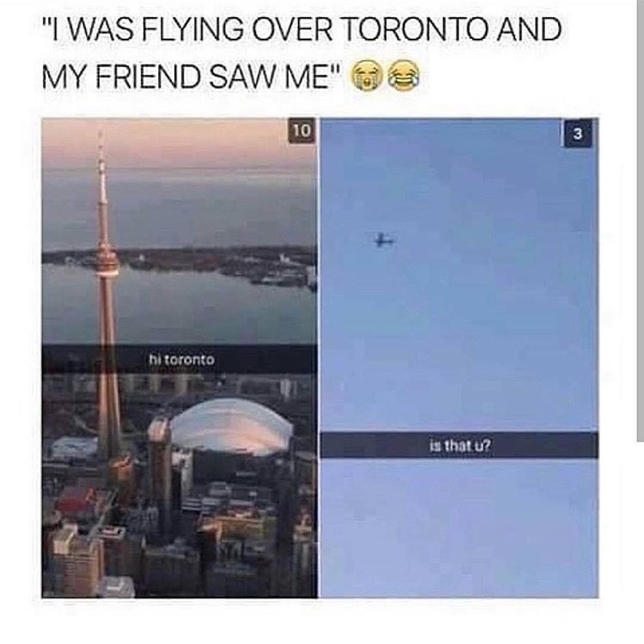This screenshot has width=644, height=644.
Task: Click the tall building beside the dome
Action: pos(161,468)
